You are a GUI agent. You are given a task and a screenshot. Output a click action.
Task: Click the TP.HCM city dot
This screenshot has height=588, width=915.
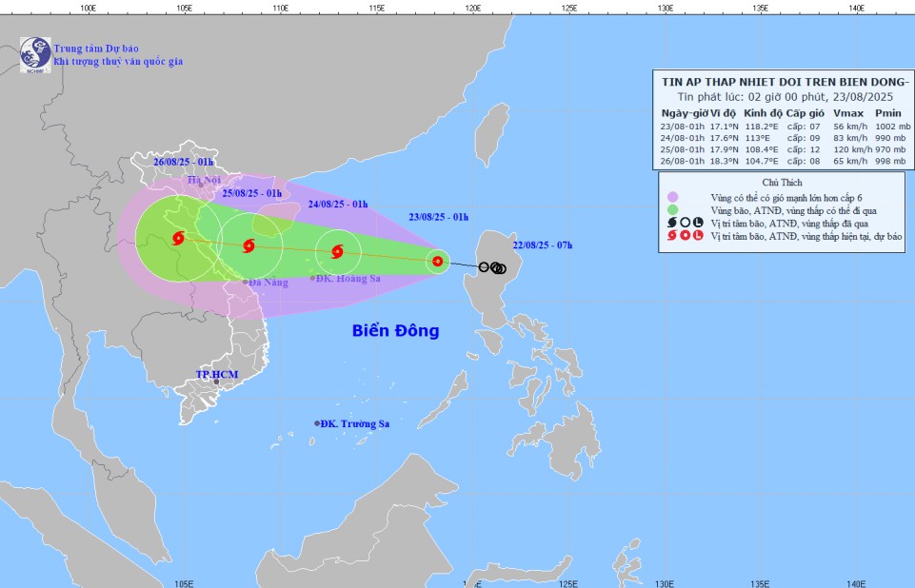pyautogui.click(x=216, y=382)
